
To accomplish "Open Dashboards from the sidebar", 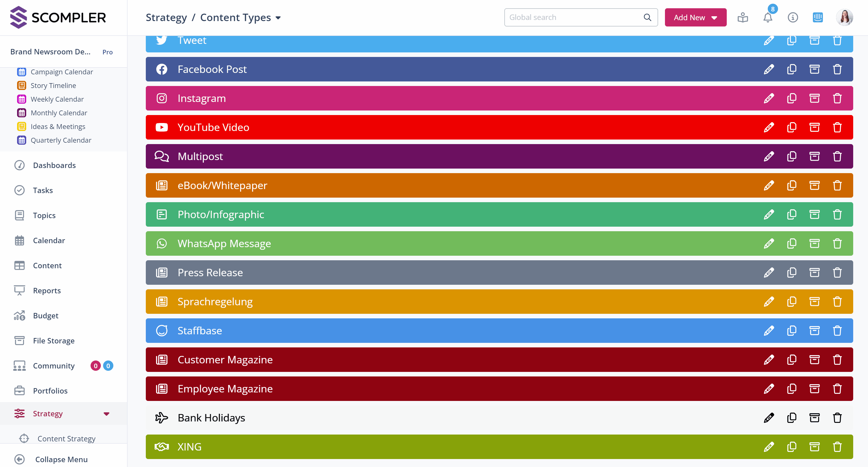I will (x=54, y=165).
